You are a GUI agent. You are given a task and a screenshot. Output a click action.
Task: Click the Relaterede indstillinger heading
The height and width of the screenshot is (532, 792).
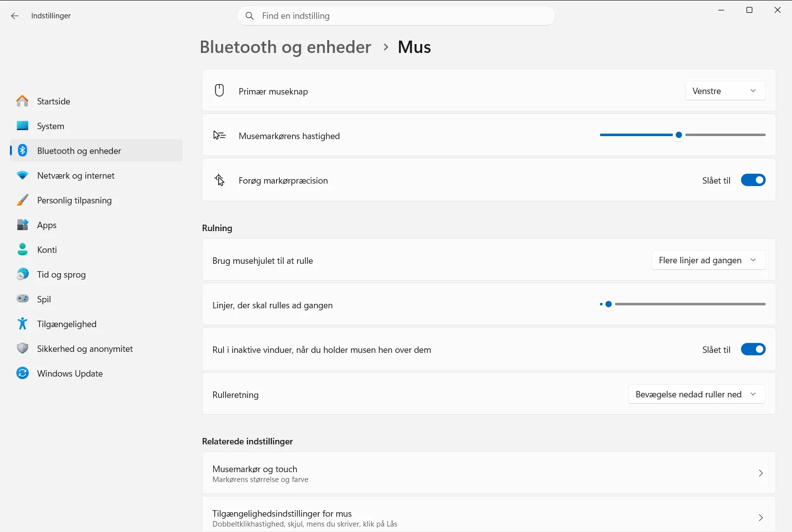[x=247, y=441]
